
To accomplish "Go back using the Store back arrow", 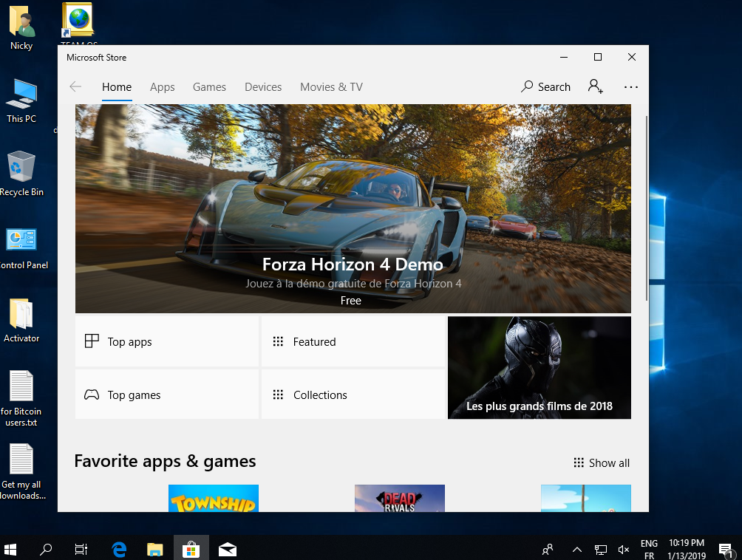I will click(x=75, y=86).
